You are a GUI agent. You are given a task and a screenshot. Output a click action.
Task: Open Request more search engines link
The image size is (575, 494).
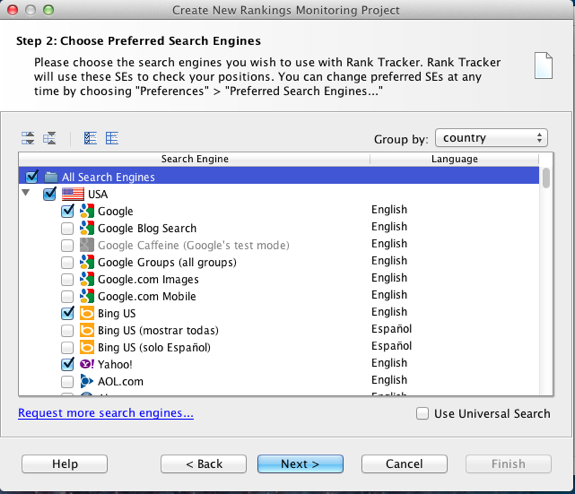pyautogui.click(x=106, y=413)
